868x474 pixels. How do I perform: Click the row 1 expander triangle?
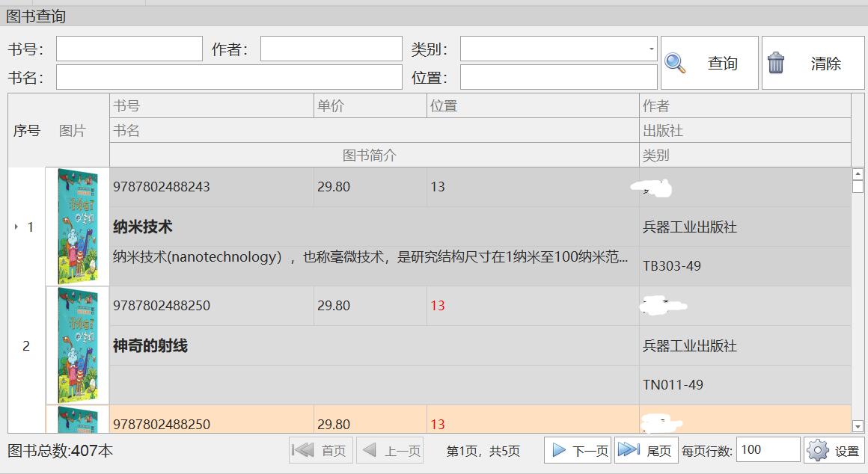16,227
